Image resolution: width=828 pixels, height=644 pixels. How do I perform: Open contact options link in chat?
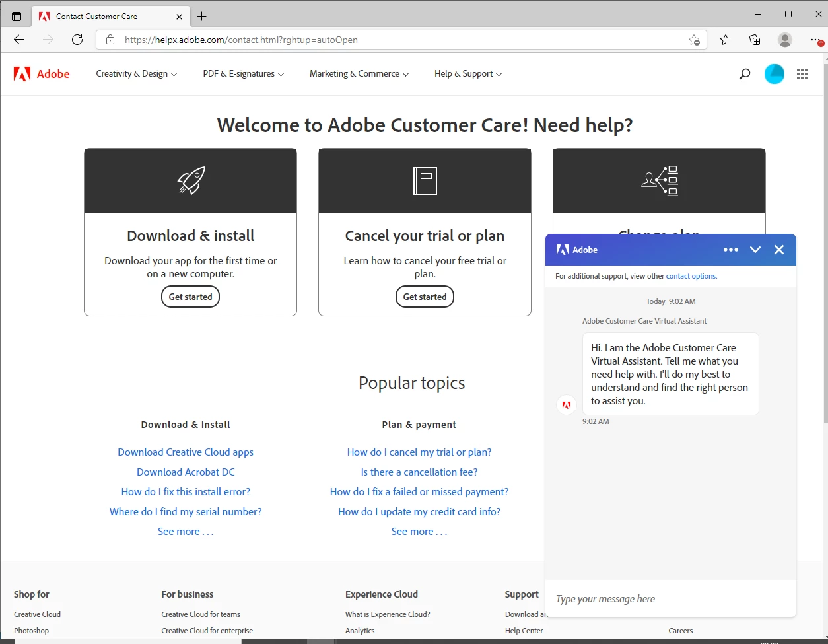pyautogui.click(x=691, y=276)
